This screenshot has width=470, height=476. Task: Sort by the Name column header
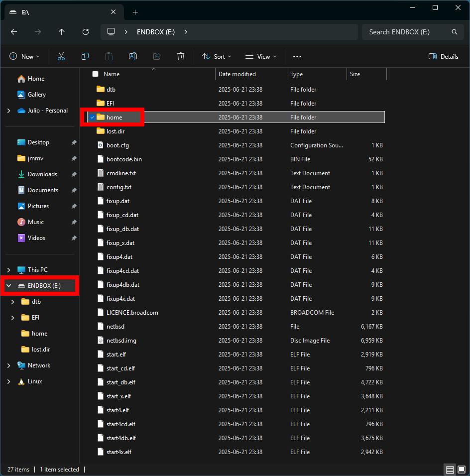click(x=112, y=74)
